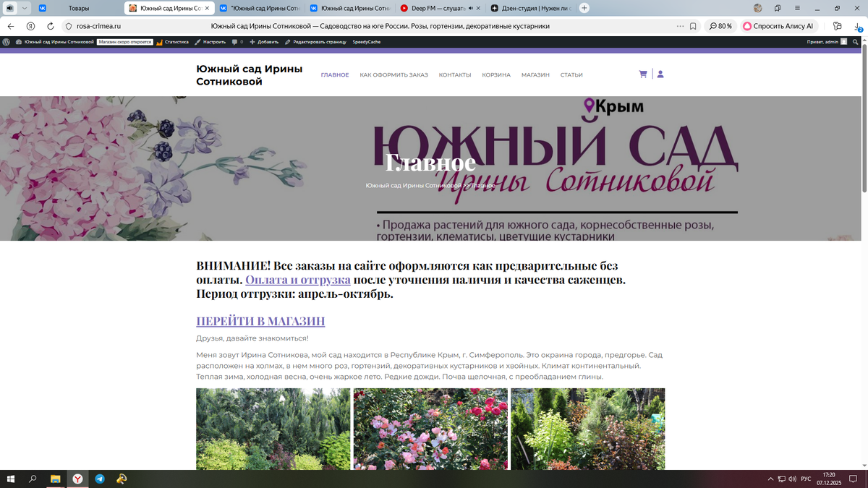868x488 pixels.
Task: Click the Оплата и отгрузка link
Action: [x=298, y=280]
